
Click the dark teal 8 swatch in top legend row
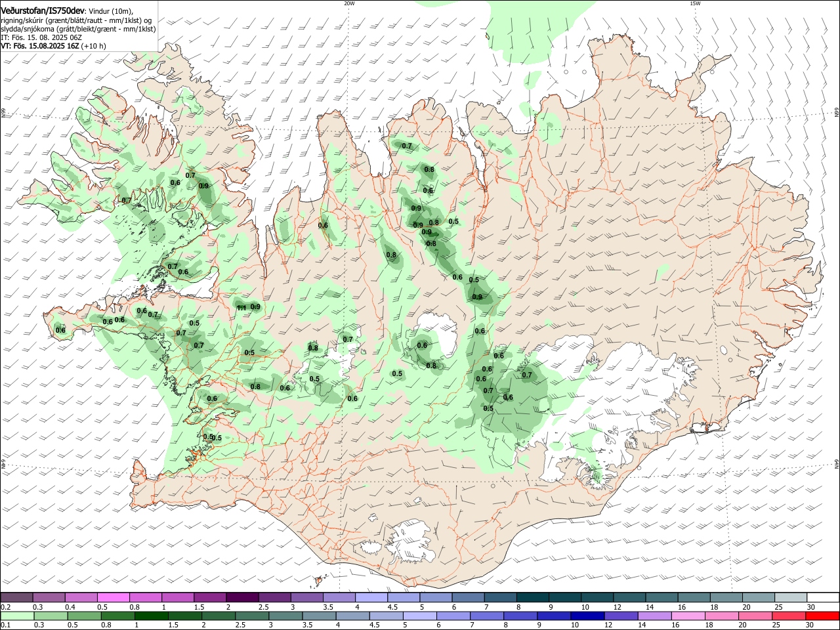point(532,598)
